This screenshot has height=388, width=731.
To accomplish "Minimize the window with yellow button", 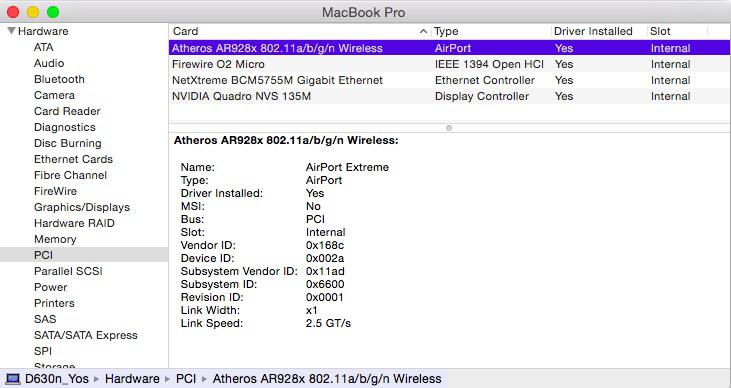I will pyautogui.click(x=33, y=12).
